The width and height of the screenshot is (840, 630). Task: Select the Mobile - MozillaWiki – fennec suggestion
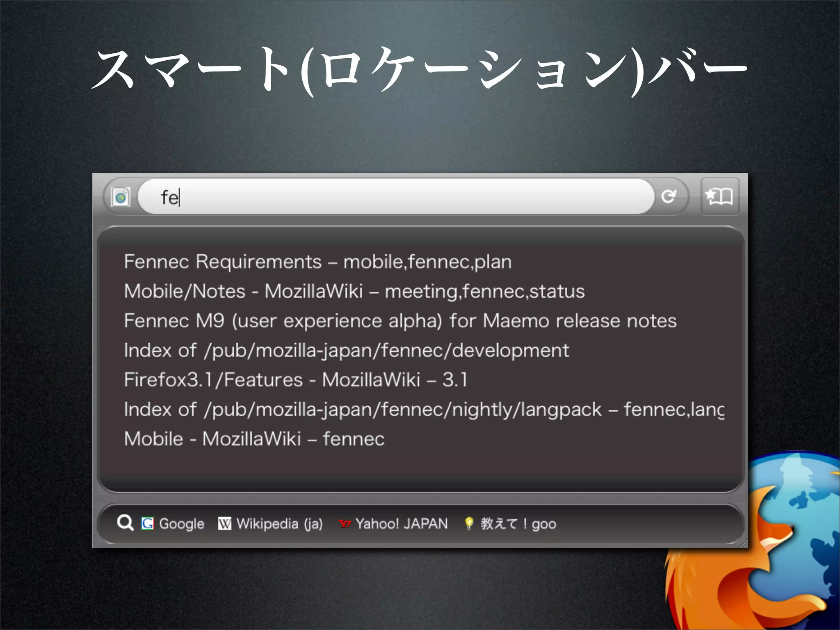254,439
